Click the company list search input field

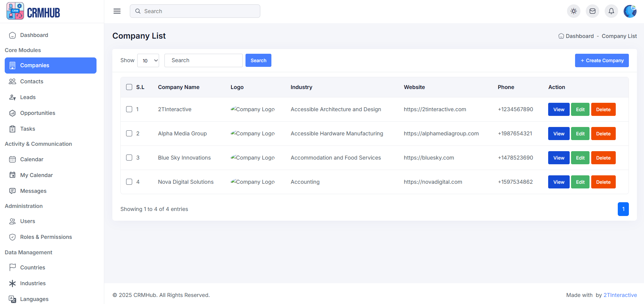click(x=203, y=60)
